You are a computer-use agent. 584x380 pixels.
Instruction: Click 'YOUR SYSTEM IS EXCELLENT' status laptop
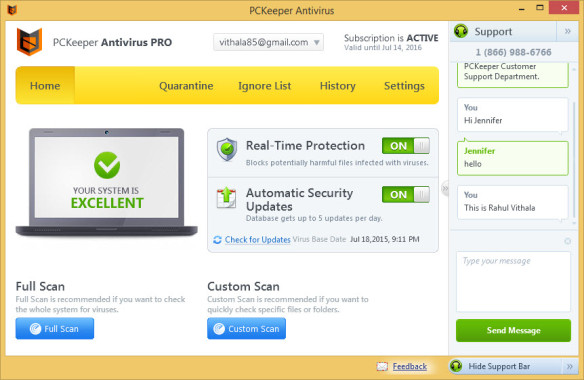107,182
